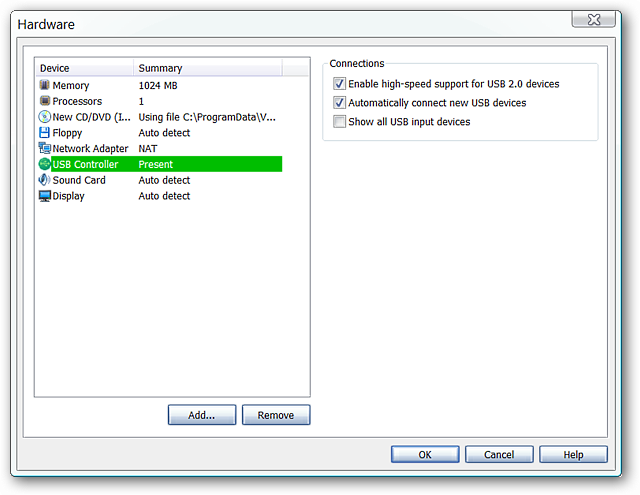Remove the selected USB Controller device
The width and height of the screenshot is (640, 495).
[276, 415]
